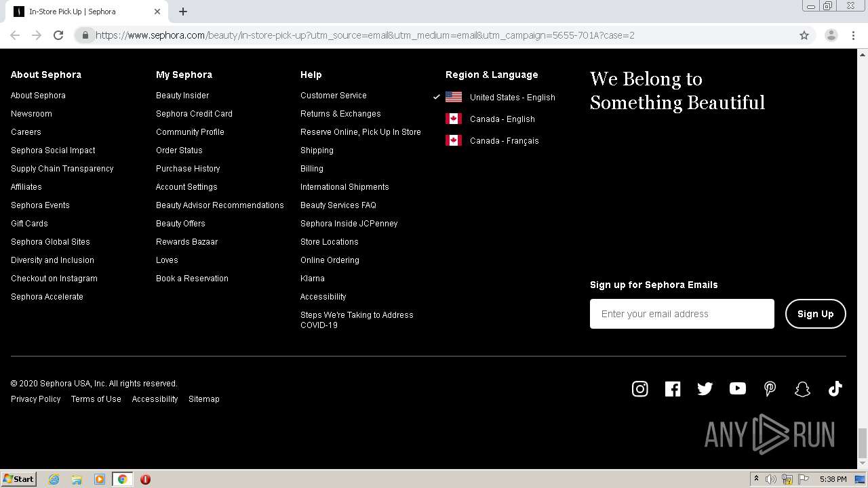Bookmark this page with the star icon

tap(804, 35)
